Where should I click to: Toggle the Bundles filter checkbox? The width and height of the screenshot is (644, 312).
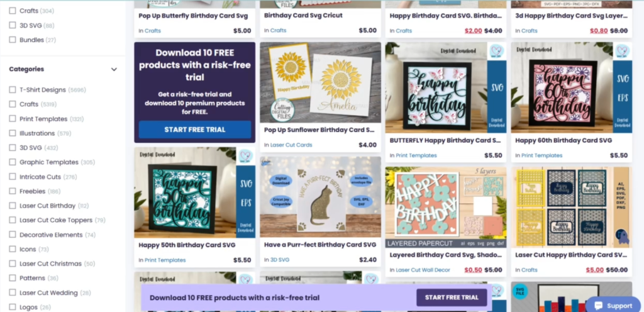click(13, 40)
